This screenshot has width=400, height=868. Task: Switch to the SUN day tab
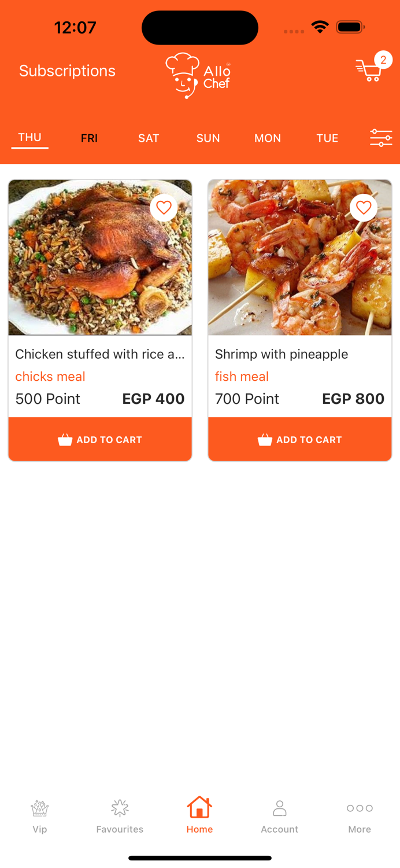pos(208,138)
